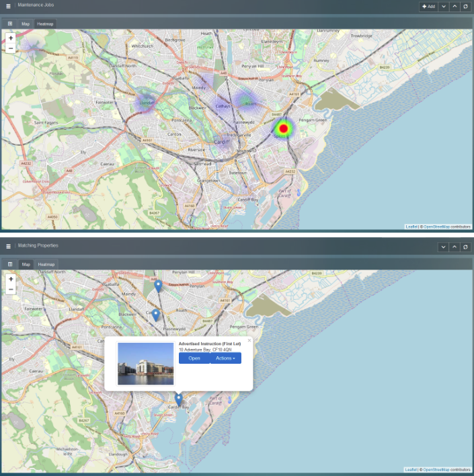Click the Open button in property popup
Viewport: 474px width, 476px height.
(194, 358)
